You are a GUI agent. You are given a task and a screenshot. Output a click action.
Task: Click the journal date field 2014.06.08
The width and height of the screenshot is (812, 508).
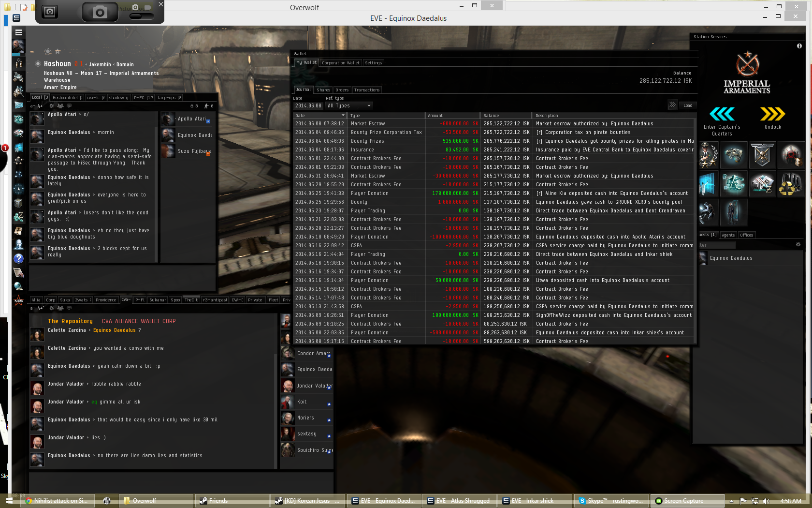308,106
